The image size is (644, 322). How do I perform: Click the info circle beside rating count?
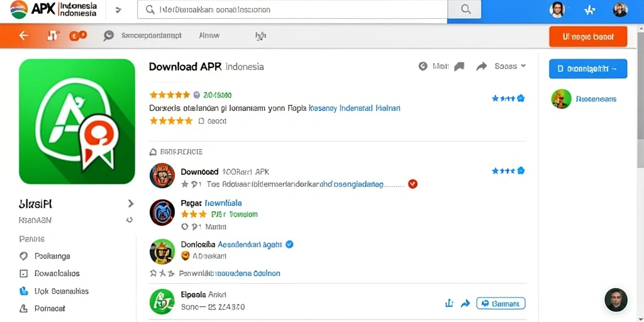pyautogui.click(x=196, y=95)
